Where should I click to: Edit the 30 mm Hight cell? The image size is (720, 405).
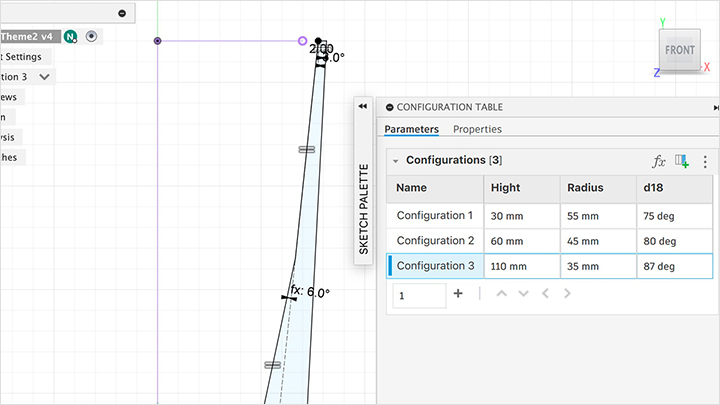(522, 216)
